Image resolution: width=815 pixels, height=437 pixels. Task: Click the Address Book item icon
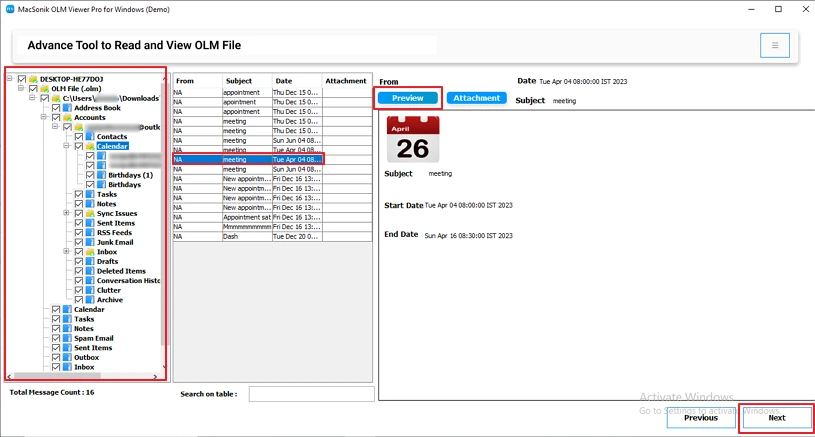coord(68,108)
